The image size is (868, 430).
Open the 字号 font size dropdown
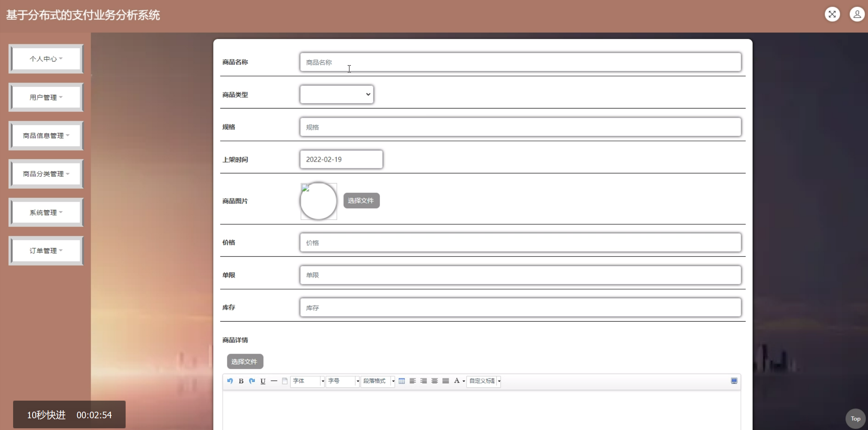(x=343, y=381)
